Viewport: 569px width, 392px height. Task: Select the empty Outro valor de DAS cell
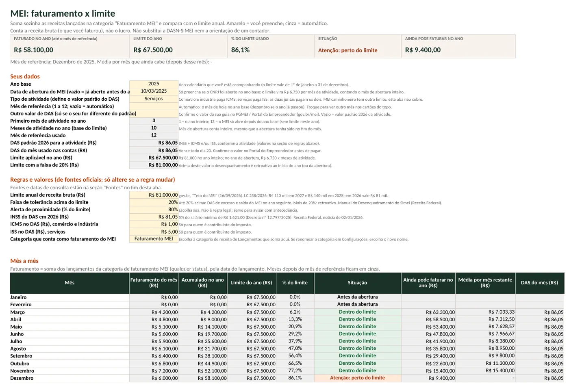click(x=154, y=113)
